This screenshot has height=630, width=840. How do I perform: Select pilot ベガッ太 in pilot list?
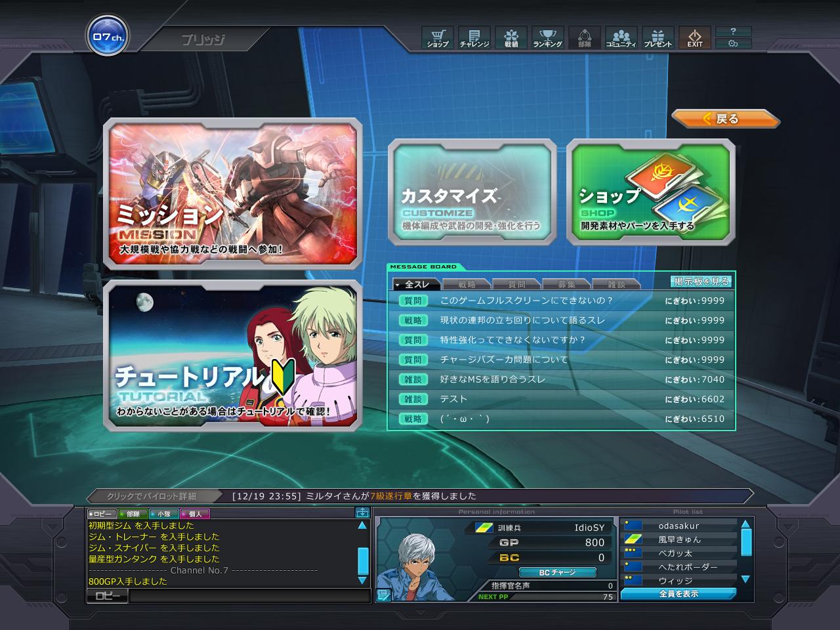click(679, 553)
